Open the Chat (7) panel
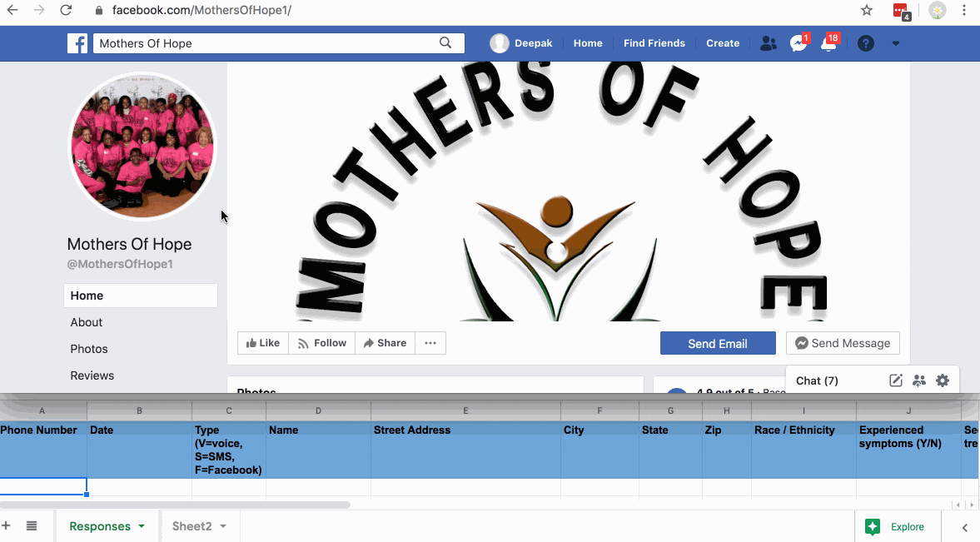 (817, 380)
